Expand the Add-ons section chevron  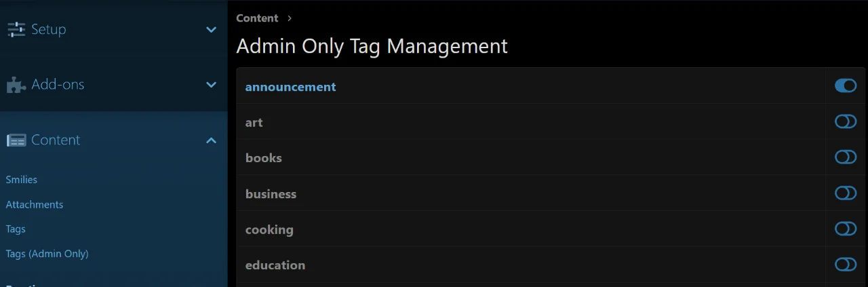(211, 85)
